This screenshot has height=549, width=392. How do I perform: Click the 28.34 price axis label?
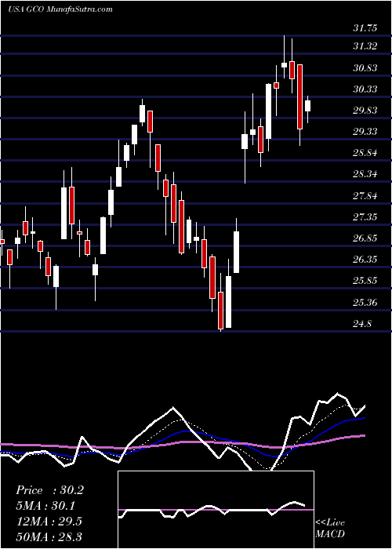point(365,174)
